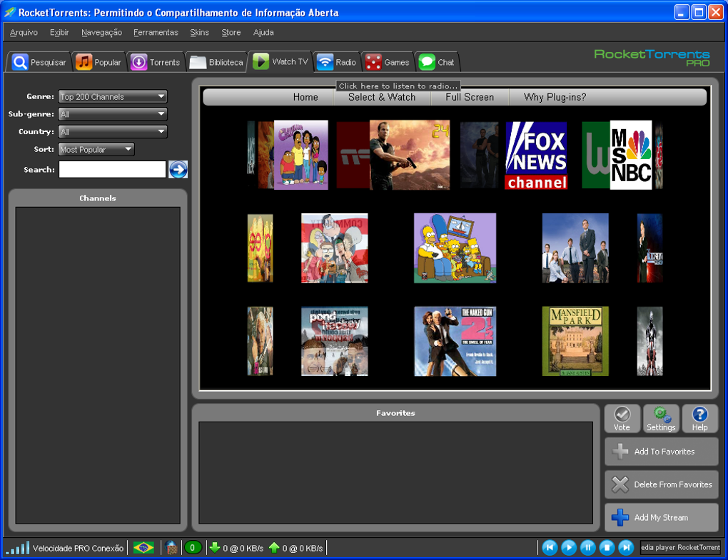Open the Country dropdown
728x560 pixels.
tap(112, 132)
